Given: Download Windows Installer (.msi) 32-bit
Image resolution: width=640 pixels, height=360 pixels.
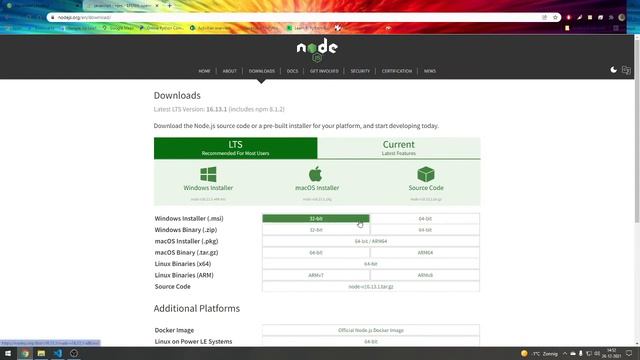Looking at the screenshot, I should pyautogui.click(x=316, y=218).
